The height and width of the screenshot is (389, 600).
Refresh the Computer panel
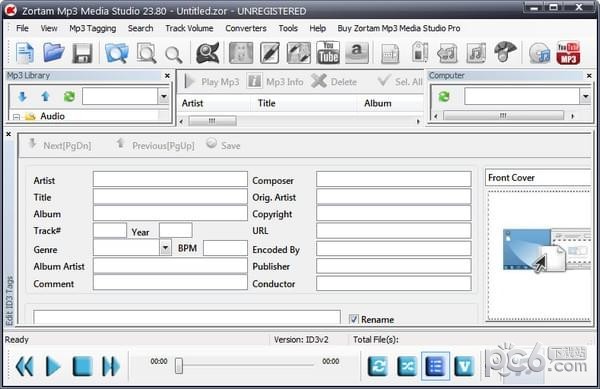tap(444, 96)
